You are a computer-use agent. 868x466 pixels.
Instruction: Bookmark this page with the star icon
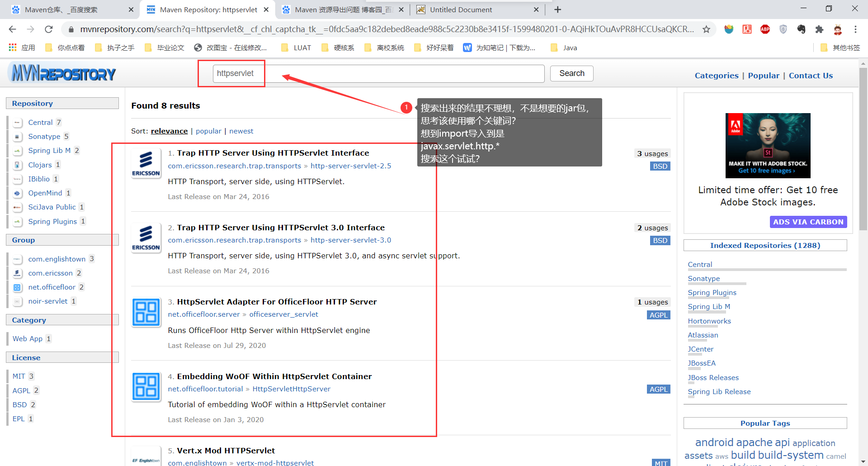click(x=706, y=29)
